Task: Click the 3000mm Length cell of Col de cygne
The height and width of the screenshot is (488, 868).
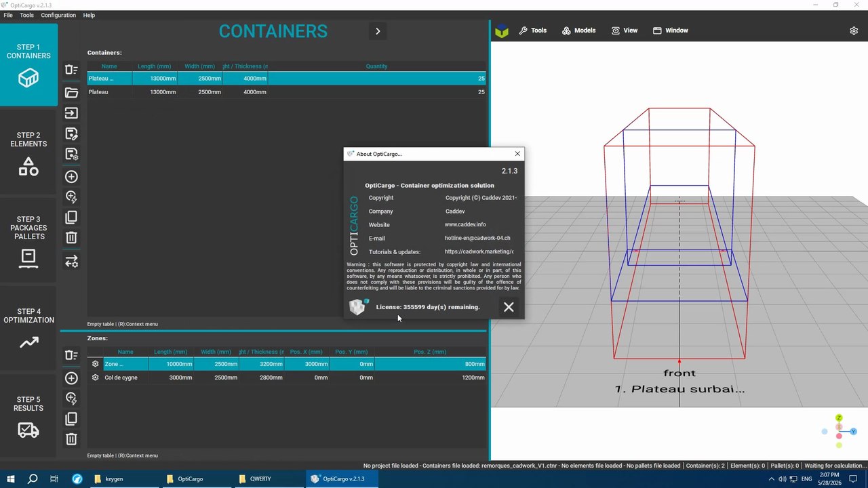Action: 170,378
